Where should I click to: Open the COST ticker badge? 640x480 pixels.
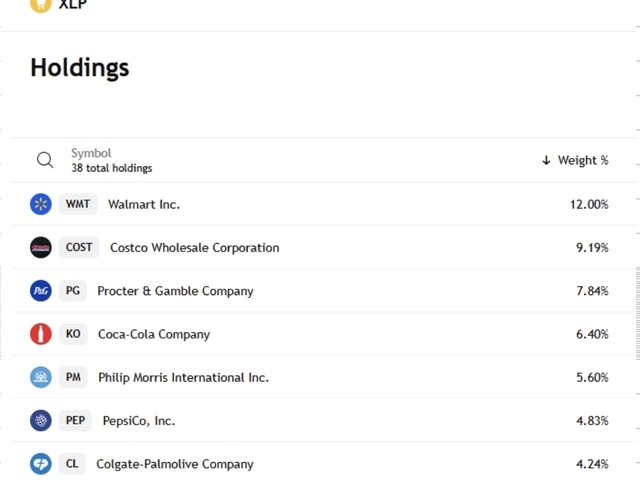[79, 248]
